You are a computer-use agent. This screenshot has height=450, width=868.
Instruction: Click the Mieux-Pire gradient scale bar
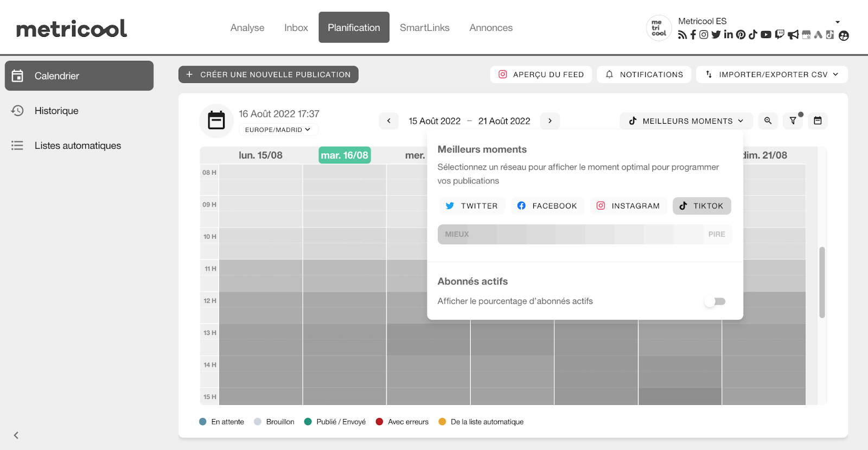584,234
